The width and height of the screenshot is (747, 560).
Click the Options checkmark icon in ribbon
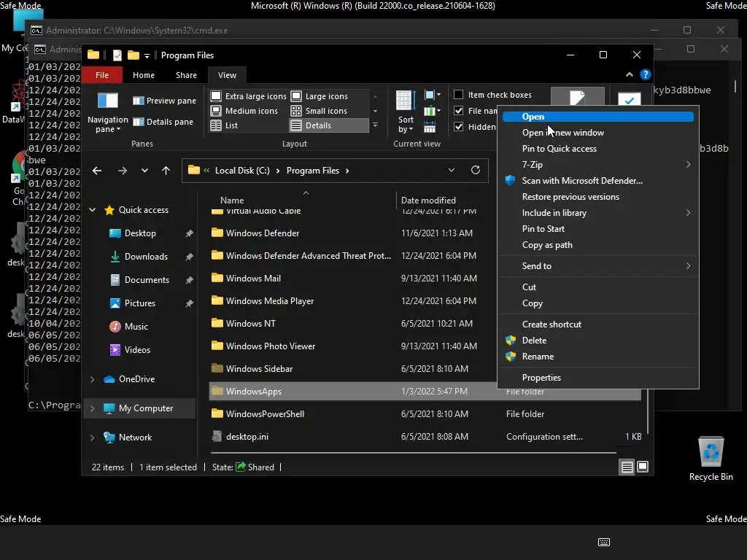point(630,99)
